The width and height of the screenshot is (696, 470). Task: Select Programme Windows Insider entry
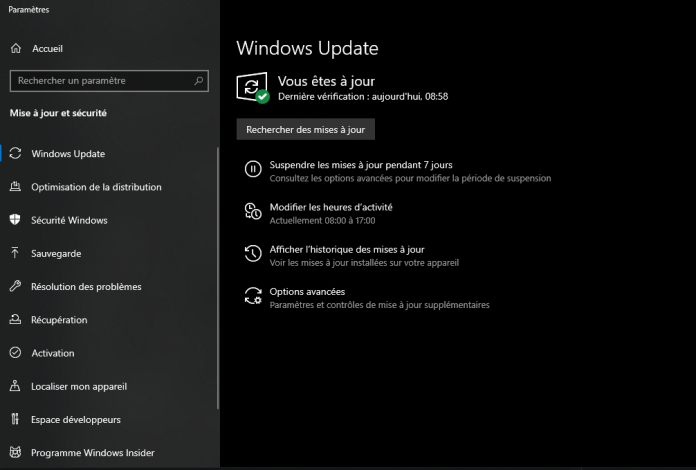[x=93, y=453]
